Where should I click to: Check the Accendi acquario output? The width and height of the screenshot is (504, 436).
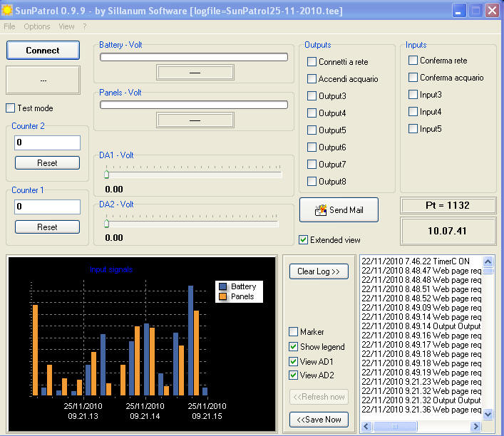click(x=312, y=79)
